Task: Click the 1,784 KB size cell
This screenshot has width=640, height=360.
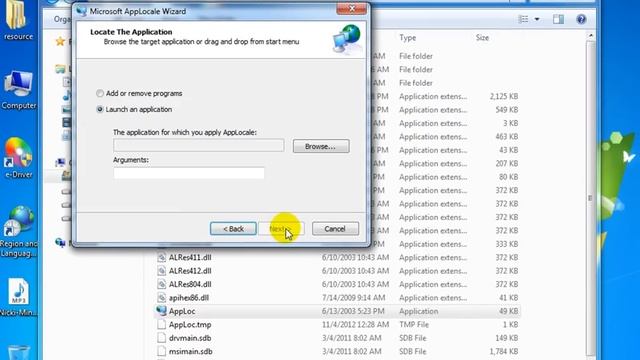Action: 504,351
